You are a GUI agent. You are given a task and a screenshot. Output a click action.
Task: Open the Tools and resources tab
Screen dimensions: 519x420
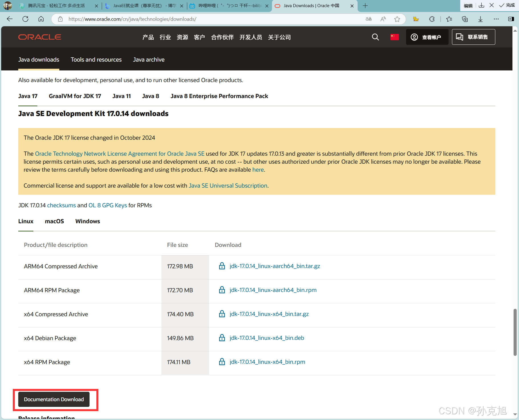tap(96, 60)
